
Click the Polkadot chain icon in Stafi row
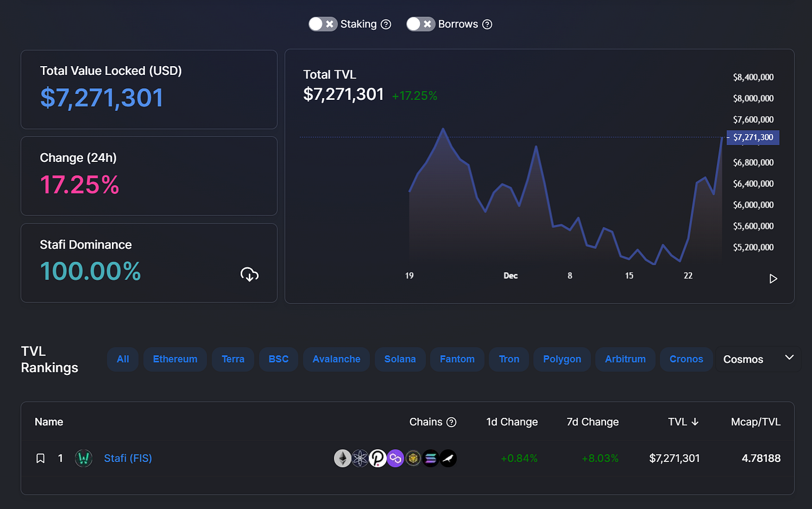coord(378,459)
